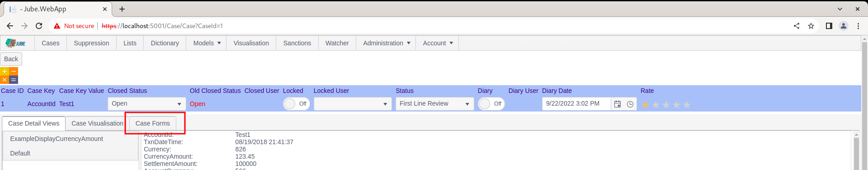Click the Test1 case key value
The height and width of the screenshot is (170, 868).
(x=66, y=104)
